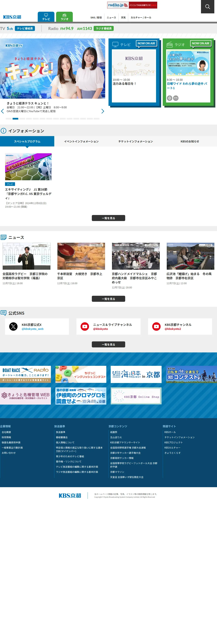The height and width of the screenshot is (644, 217).
Task: Click the 公式SNS speech bubble icon
Action: (4, 313)
